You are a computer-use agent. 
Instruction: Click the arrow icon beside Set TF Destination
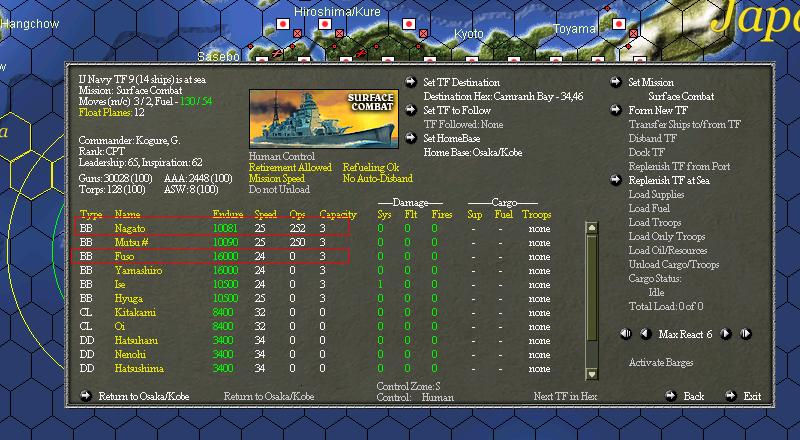[x=411, y=82]
